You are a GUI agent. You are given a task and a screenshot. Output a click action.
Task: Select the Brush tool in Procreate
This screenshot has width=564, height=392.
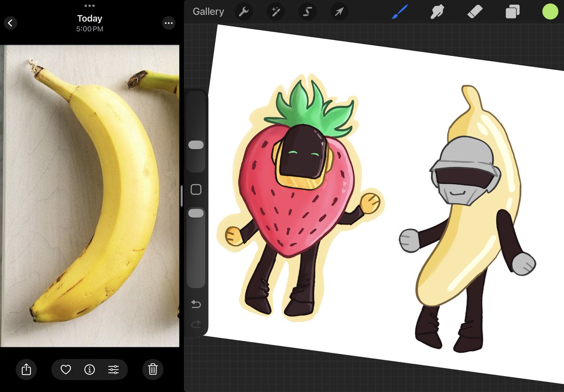[400, 11]
